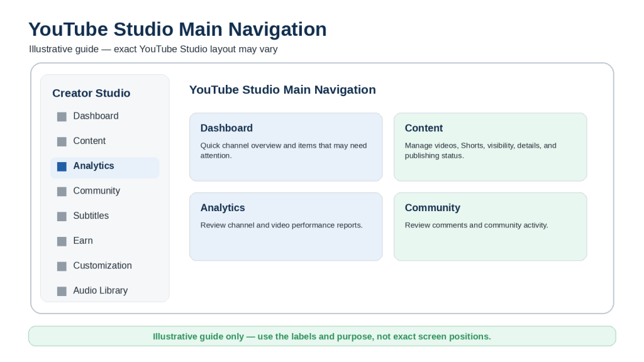
Task: Open the Analytics card heading
Action: coord(223,207)
